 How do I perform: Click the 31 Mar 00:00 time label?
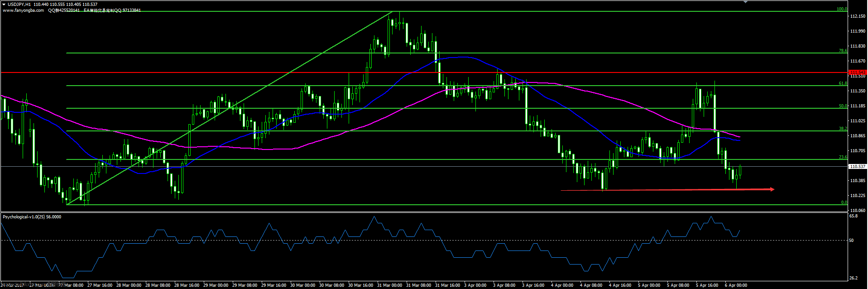(389, 285)
